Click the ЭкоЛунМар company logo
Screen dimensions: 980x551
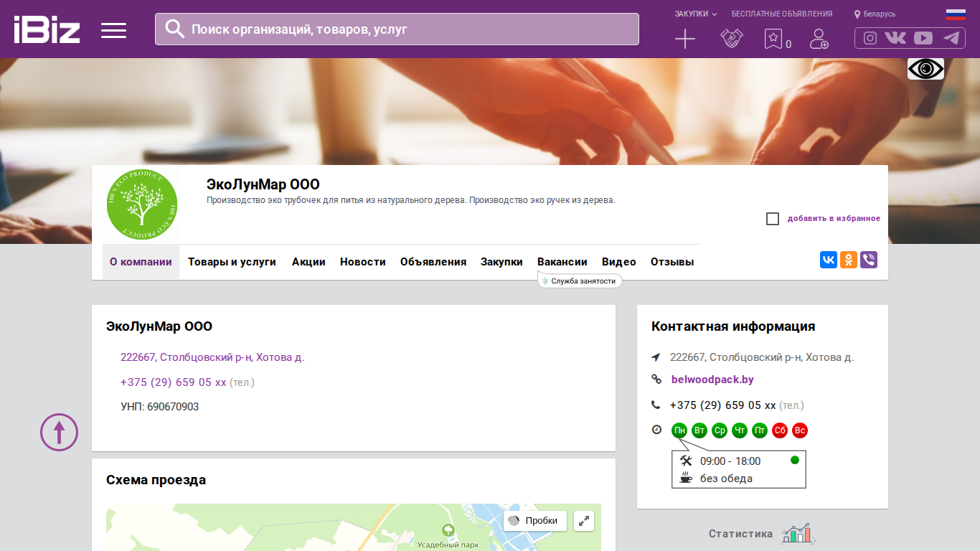(x=142, y=204)
